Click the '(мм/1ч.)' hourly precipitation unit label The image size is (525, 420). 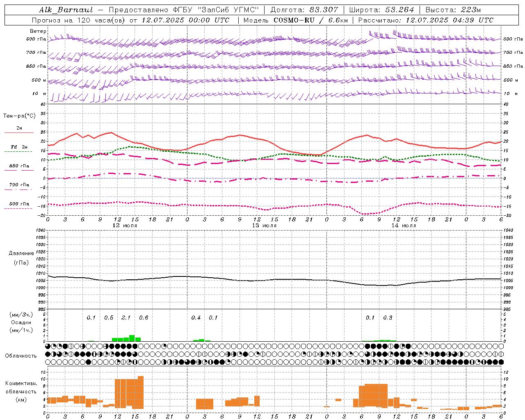pyautogui.click(x=21, y=330)
